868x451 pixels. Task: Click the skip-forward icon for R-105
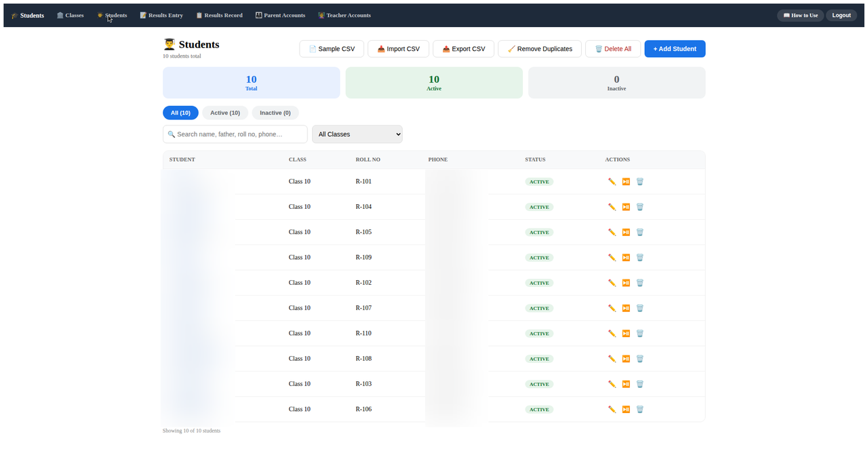click(x=626, y=232)
